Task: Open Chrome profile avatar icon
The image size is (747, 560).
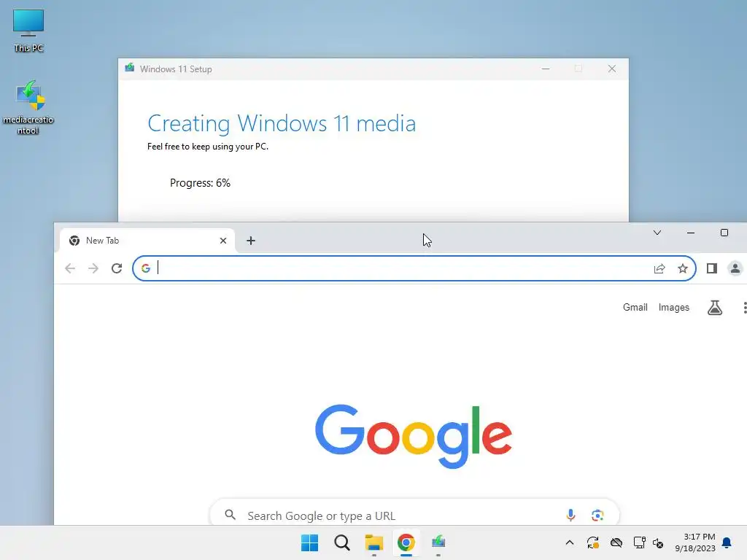Action: [x=735, y=268]
